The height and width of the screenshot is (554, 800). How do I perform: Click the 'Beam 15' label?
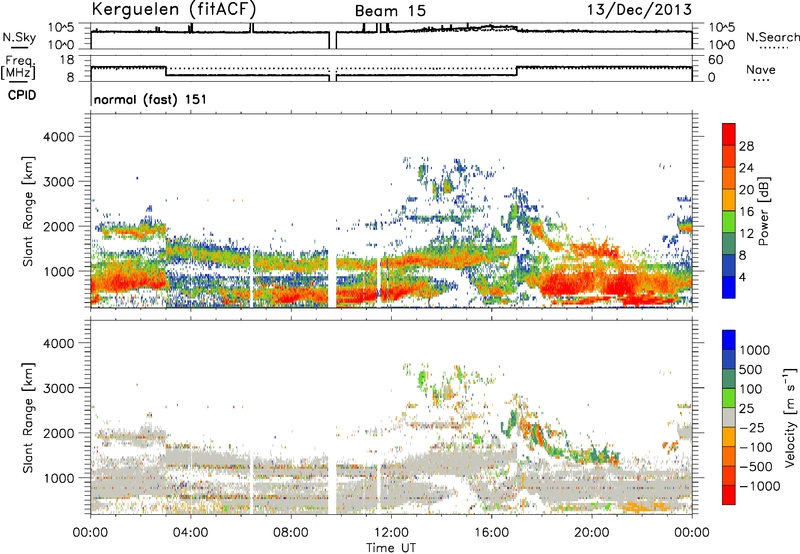(x=390, y=11)
